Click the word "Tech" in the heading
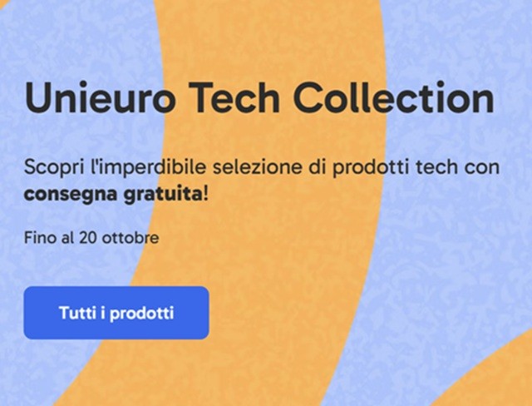Image resolution: width=532 pixels, height=406 pixels. point(234,97)
